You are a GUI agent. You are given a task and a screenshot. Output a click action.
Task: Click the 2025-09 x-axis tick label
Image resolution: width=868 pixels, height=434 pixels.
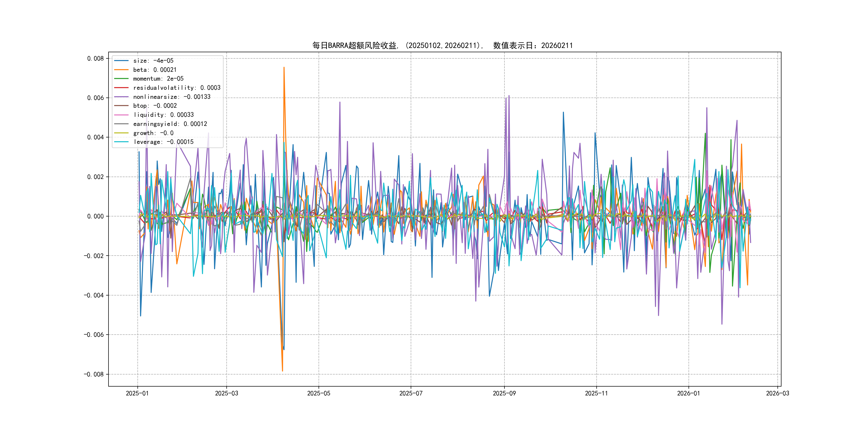(504, 393)
